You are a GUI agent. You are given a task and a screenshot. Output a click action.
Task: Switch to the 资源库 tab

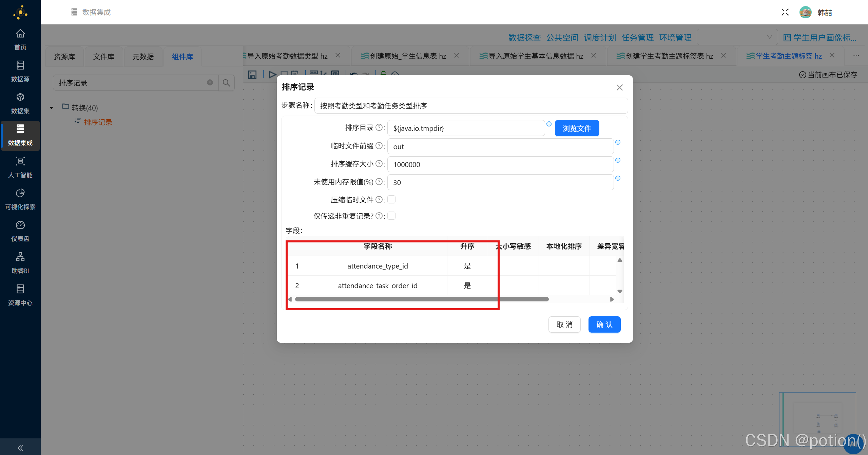click(64, 57)
